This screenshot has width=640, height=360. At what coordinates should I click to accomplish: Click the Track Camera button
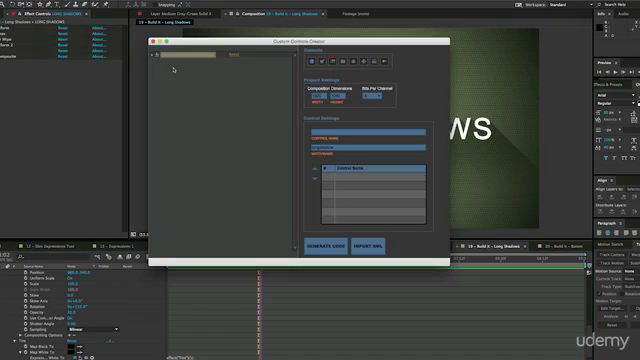[612, 255]
